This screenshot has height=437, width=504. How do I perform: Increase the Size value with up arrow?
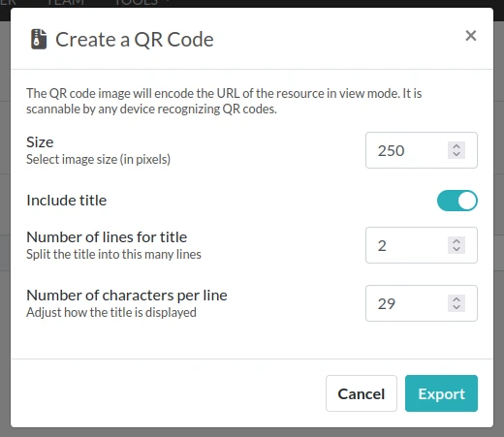(x=457, y=146)
